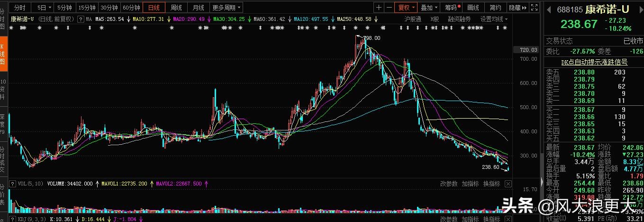Click the MA250 direction arrow
This screenshot has width=644, height=222.
coord(376,19)
